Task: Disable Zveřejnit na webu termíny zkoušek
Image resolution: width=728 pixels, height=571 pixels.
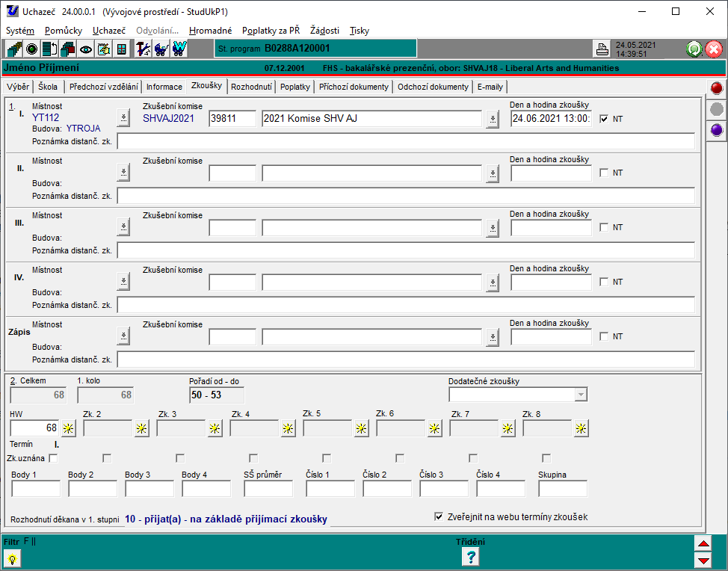Action: pos(439,517)
